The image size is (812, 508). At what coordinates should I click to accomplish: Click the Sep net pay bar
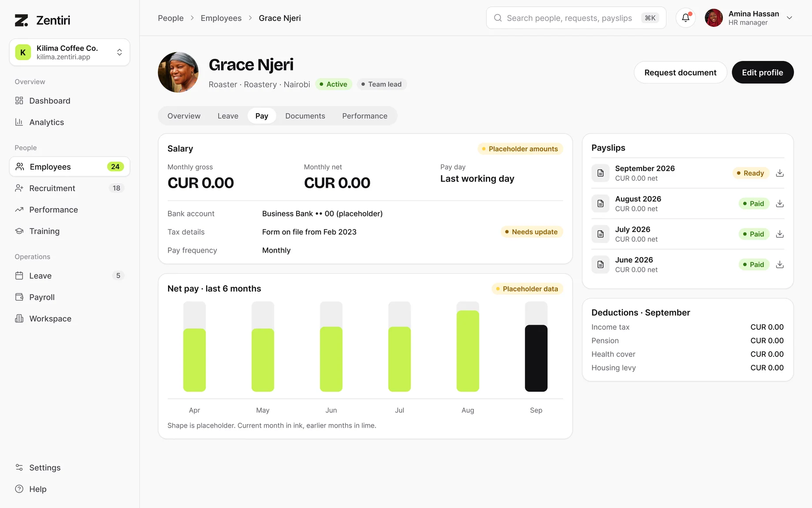click(x=536, y=358)
